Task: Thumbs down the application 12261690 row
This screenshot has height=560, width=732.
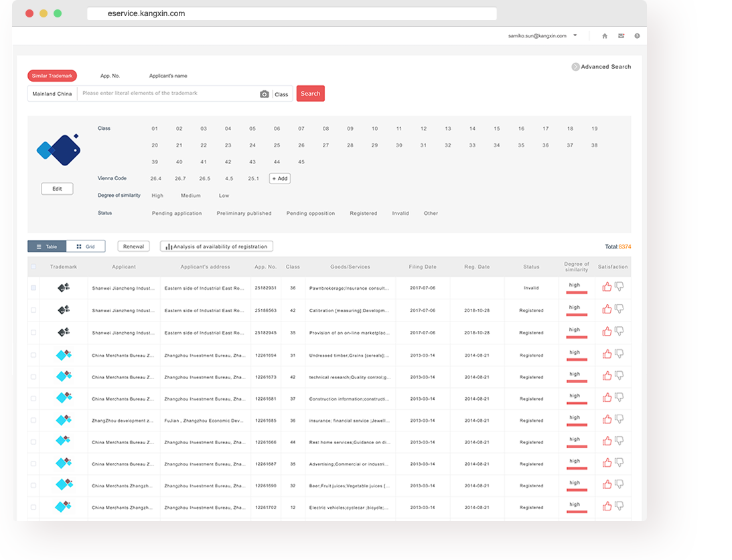Action: coord(619,484)
